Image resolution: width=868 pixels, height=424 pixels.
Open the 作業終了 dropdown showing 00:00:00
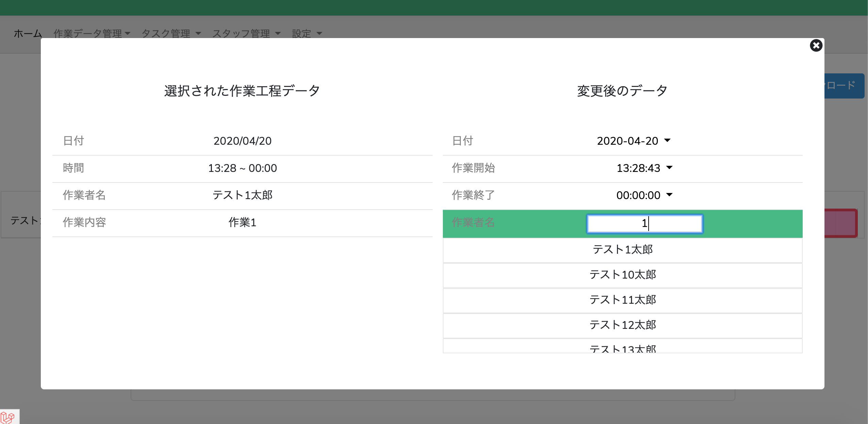pyautogui.click(x=644, y=195)
